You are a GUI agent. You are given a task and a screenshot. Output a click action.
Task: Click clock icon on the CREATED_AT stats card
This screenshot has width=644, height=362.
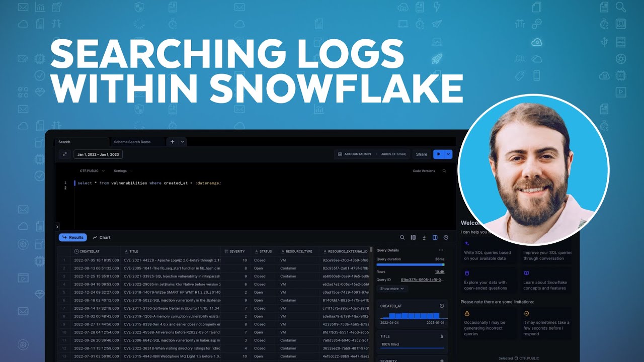[x=442, y=306]
